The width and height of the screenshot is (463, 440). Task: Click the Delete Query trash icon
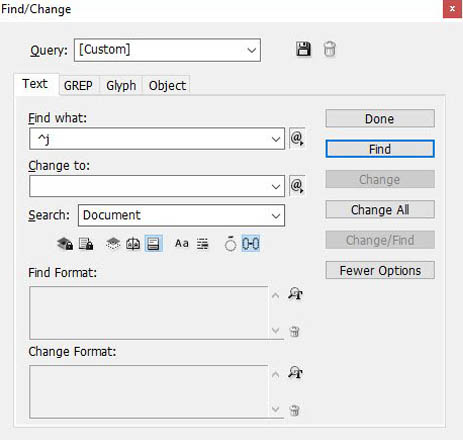(x=330, y=49)
